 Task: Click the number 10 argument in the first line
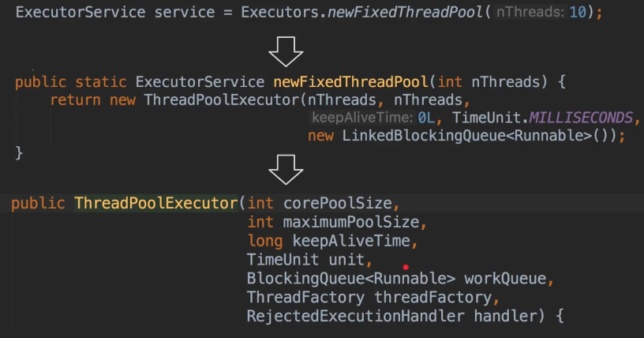coord(578,15)
